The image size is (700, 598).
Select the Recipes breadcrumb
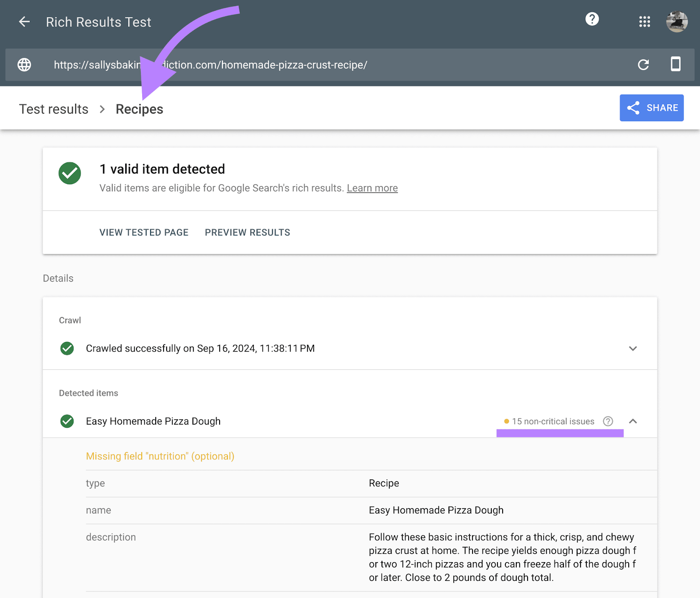point(139,109)
